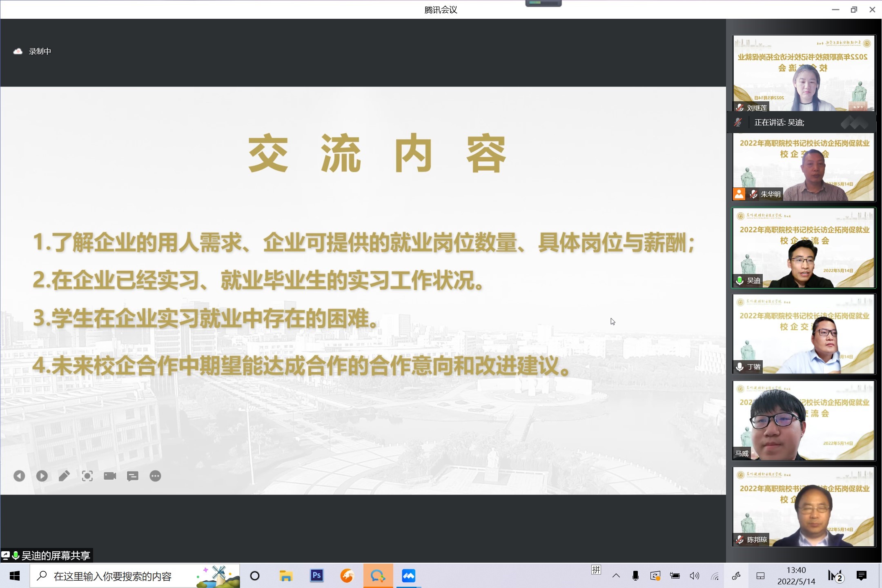This screenshot has height=588, width=882.
Task: Click the screen capture focus icon
Action: point(87,476)
